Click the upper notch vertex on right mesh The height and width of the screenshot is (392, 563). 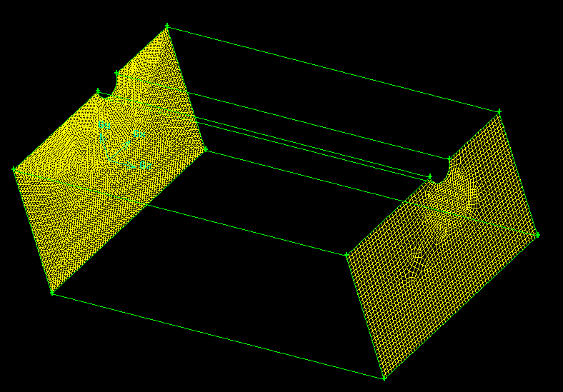pos(449,158)
